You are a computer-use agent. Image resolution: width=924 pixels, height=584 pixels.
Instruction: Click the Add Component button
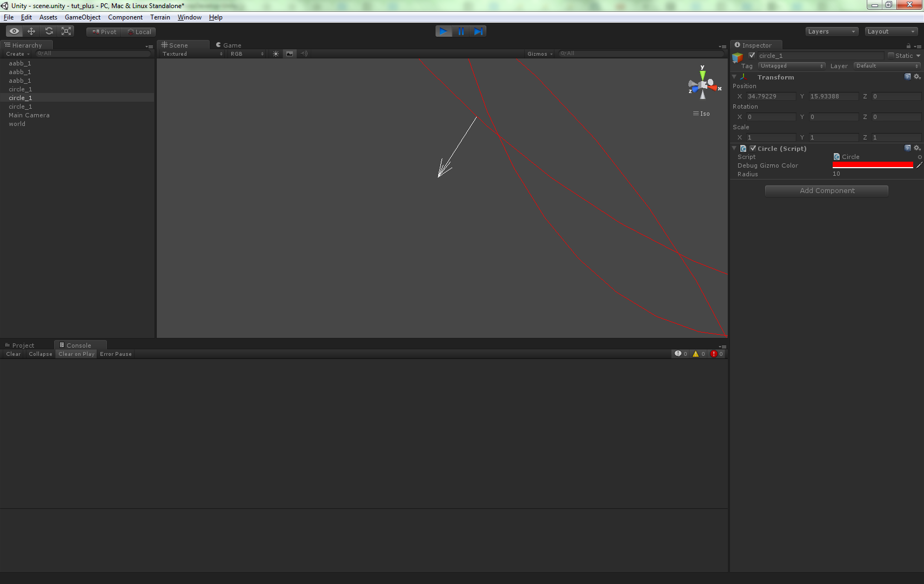coord(826,190)
